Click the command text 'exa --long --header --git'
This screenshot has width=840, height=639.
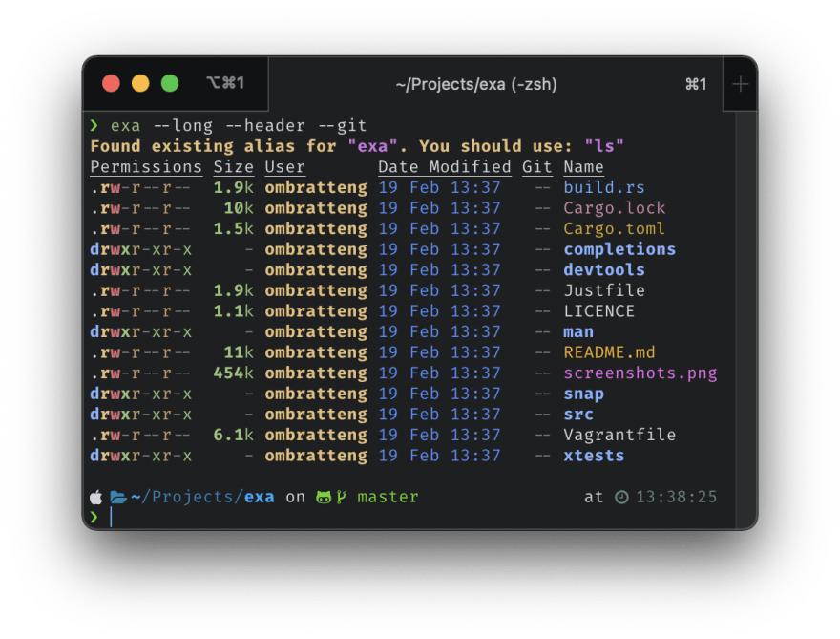click(x=239, y=126)
